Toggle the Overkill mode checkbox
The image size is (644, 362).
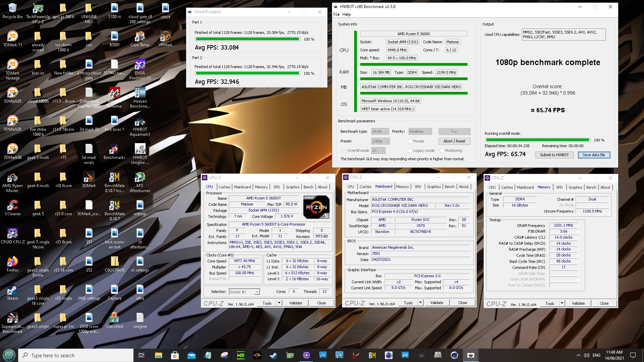tap(344, 150)
